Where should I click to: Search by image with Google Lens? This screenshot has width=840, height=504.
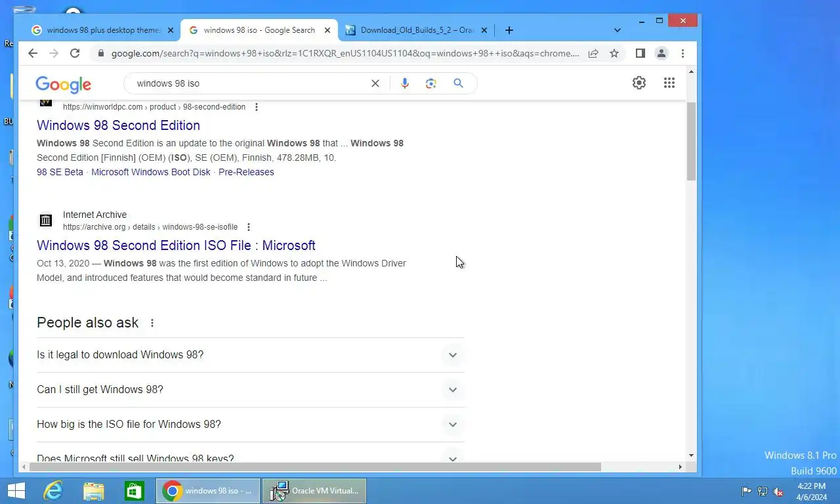(431, 83)
